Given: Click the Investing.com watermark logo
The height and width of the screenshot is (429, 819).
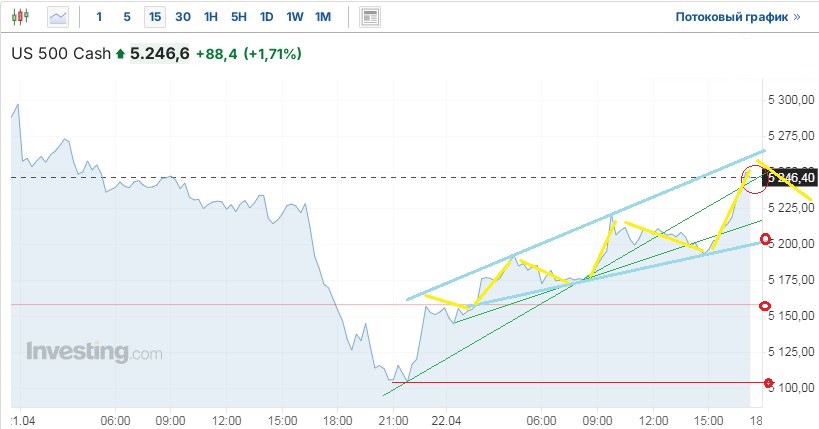Looking at the screenshot, I should 93,352.
